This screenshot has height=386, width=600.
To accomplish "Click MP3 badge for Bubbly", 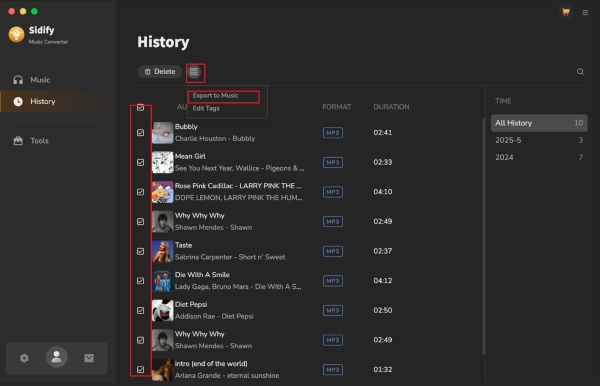I will click(x=333, y=133).
